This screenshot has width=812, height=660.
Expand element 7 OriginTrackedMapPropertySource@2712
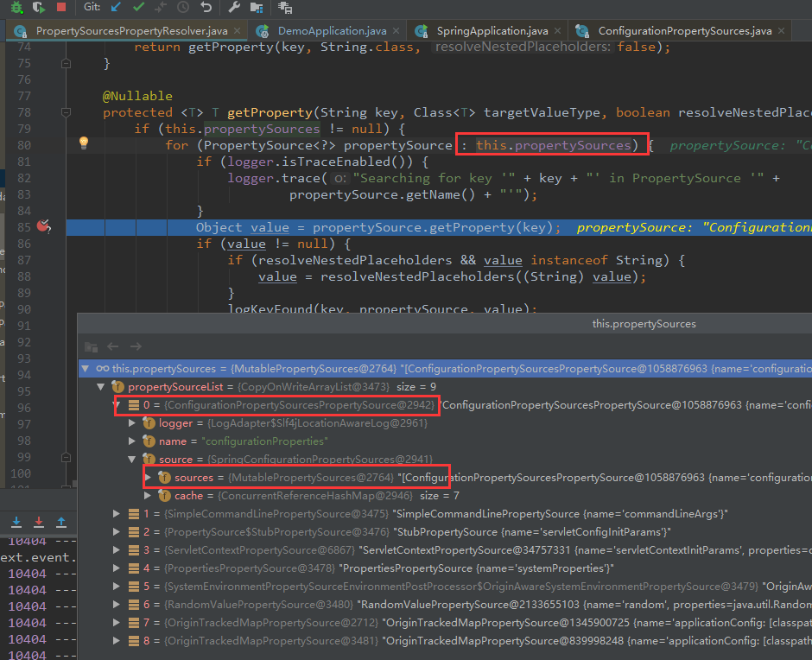coord(117,622)
